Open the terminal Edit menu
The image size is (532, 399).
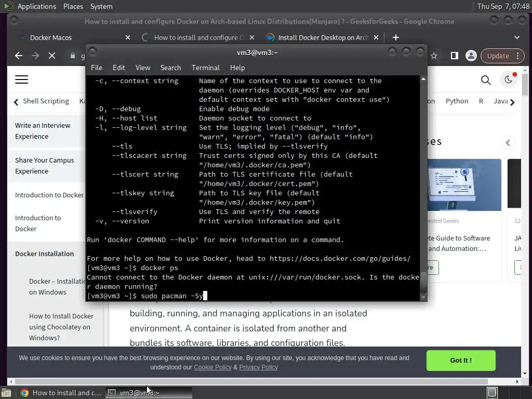119,68
